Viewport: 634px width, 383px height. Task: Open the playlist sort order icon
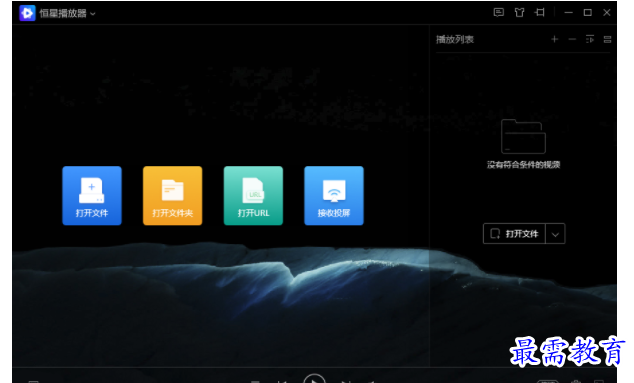[590, 39]
